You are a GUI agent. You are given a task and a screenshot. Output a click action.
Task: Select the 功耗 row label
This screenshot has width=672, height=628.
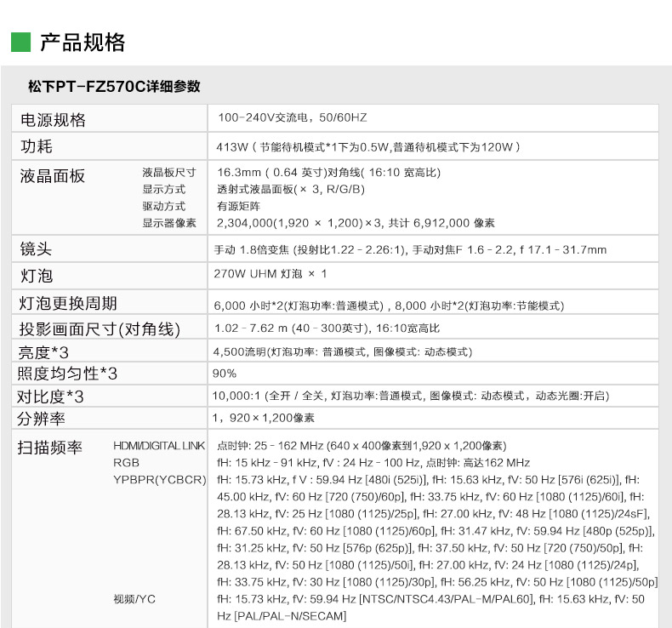point(37,146)
